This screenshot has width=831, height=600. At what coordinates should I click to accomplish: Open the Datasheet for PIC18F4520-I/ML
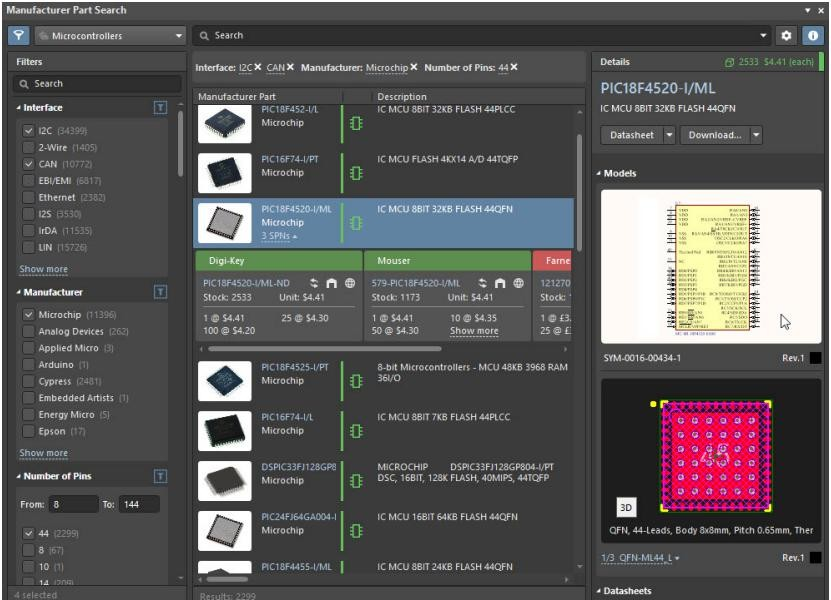[632, 135]
